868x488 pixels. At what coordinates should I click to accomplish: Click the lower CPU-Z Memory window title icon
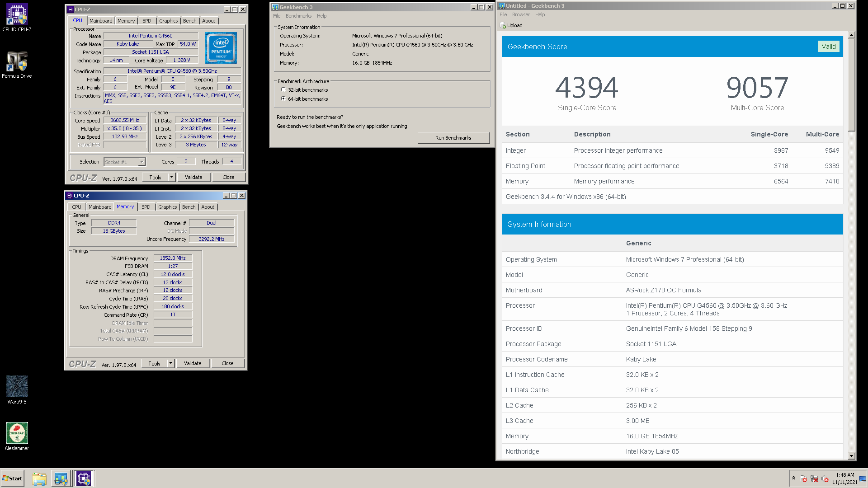tap(70, 196)
